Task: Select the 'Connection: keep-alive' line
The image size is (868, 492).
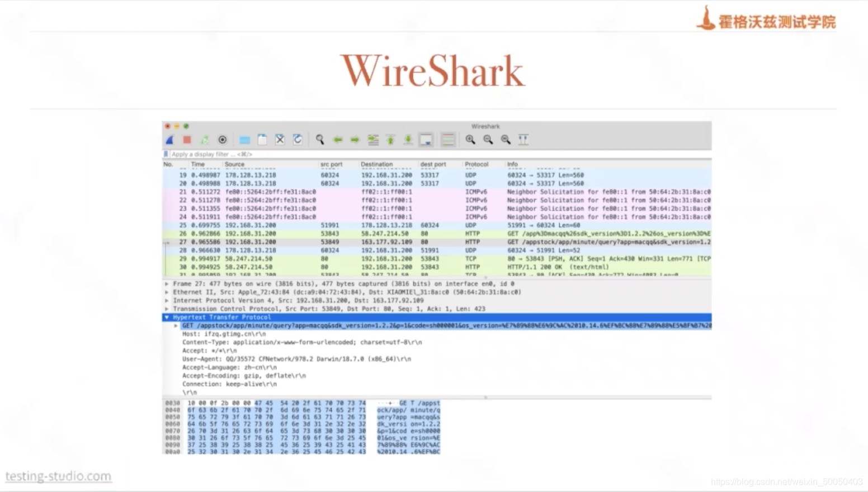Action: pyautogui.click(x=229, y=384)
